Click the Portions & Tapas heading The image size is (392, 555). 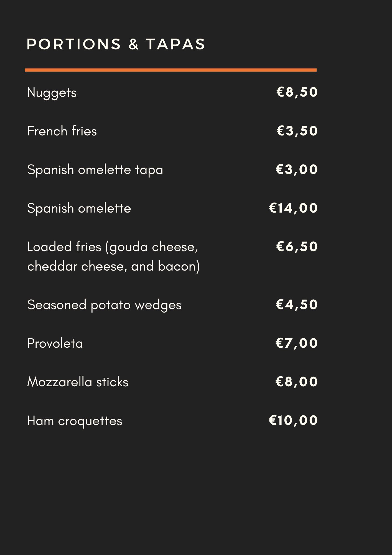coord(116,44)
